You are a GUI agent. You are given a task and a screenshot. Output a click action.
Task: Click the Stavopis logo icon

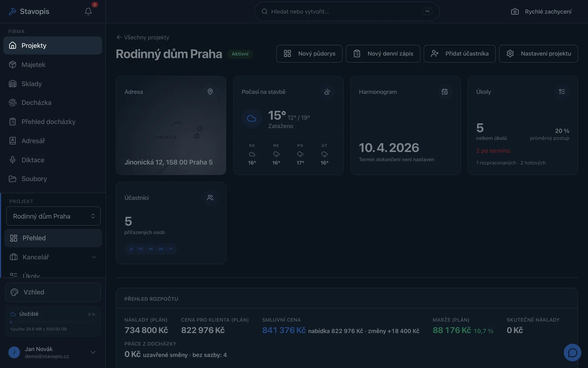pos(12,11)
